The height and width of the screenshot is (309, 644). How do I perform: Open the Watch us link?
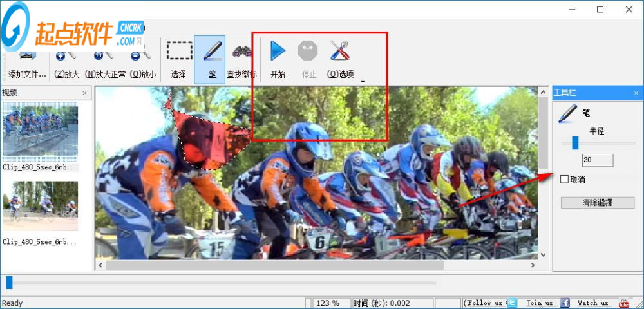click(593, 303)
